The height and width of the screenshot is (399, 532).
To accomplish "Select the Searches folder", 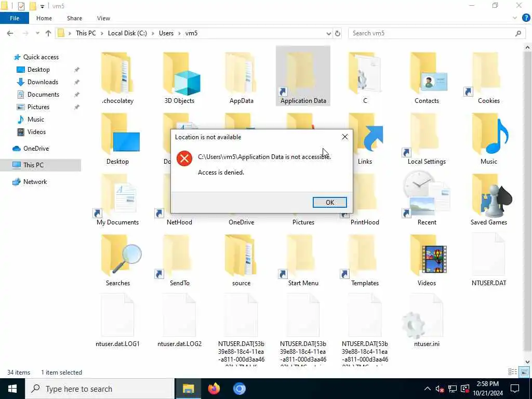I will coord(118,260).
